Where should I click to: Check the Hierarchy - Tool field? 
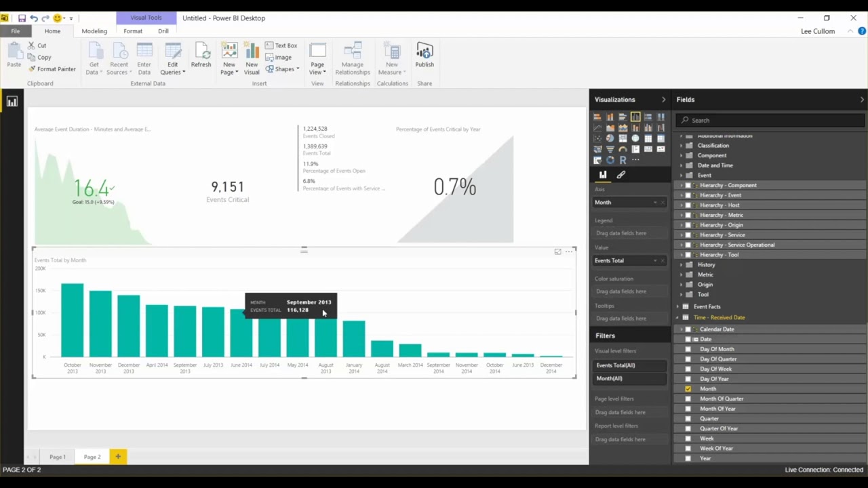688,255
